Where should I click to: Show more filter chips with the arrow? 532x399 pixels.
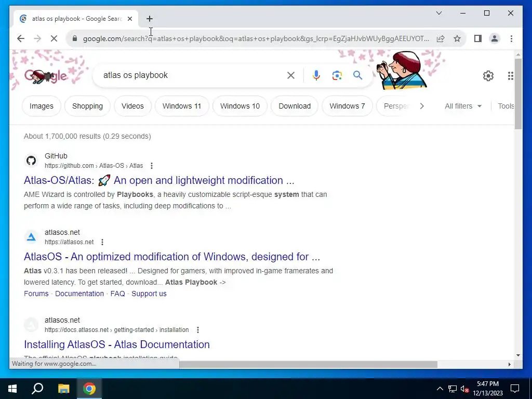(422, 106)
